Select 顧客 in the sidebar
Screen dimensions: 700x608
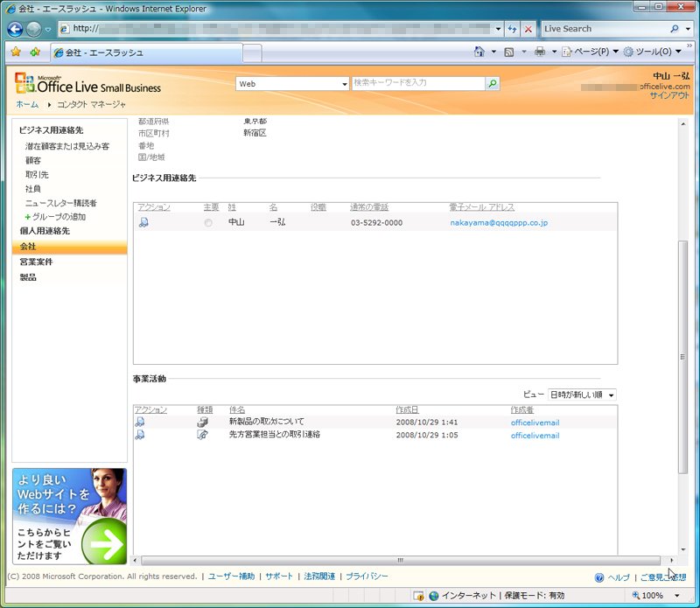(33, 160)
